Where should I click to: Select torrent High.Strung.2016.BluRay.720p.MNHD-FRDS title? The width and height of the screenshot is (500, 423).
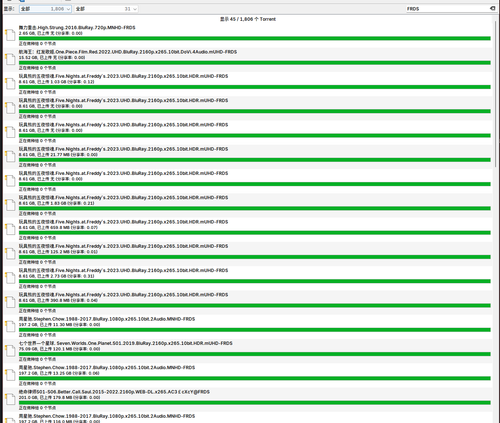point(77,28)
